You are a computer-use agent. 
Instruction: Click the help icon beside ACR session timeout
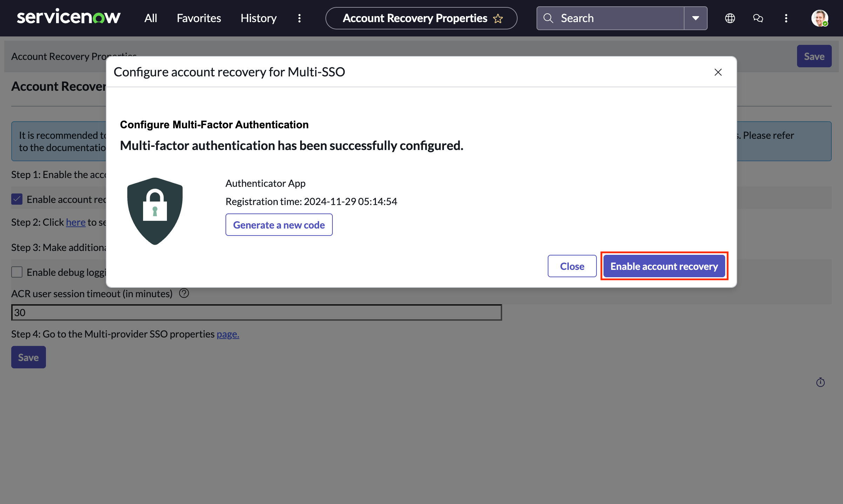(x=184, y=293)
